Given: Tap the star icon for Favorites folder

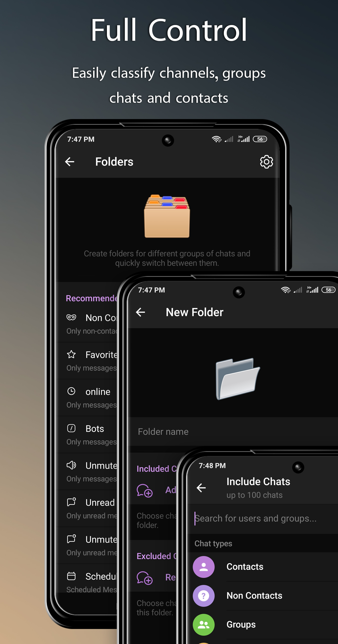Looking at the screenshot, I should point(71,354).
